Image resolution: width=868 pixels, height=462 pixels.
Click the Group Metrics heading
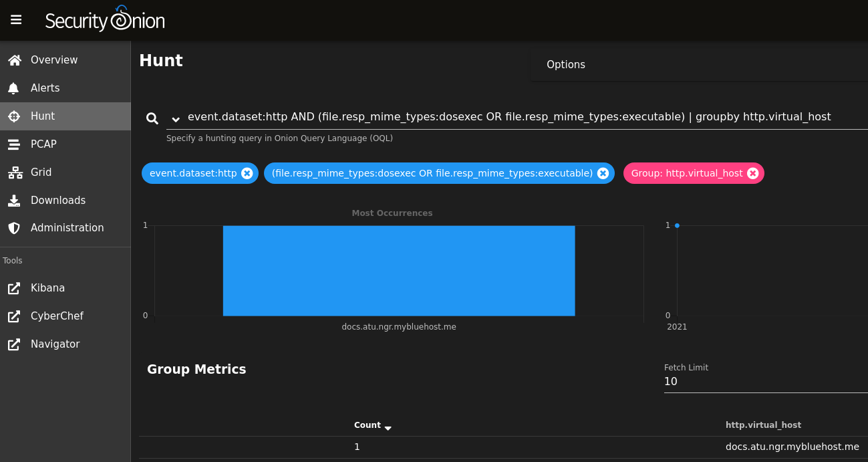[196, 369]
